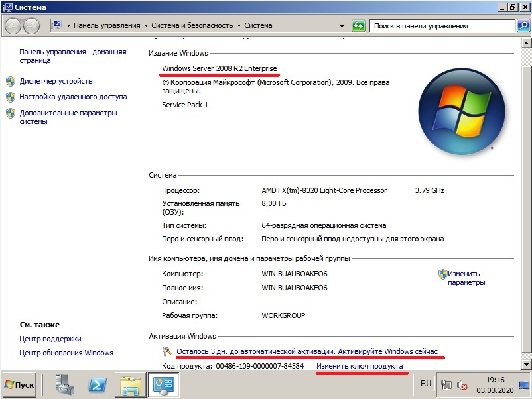Screen dimensions: 532x399
Task: Click the 8,00 ГБ memory value
Action: pyautogui.click(x=274, y=203)
